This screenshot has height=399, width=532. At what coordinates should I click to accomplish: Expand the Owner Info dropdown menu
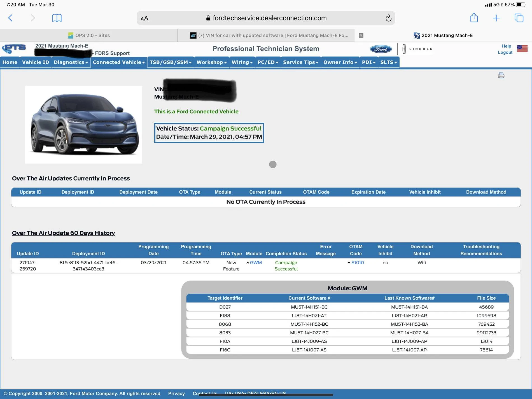[x=340, y=62]
